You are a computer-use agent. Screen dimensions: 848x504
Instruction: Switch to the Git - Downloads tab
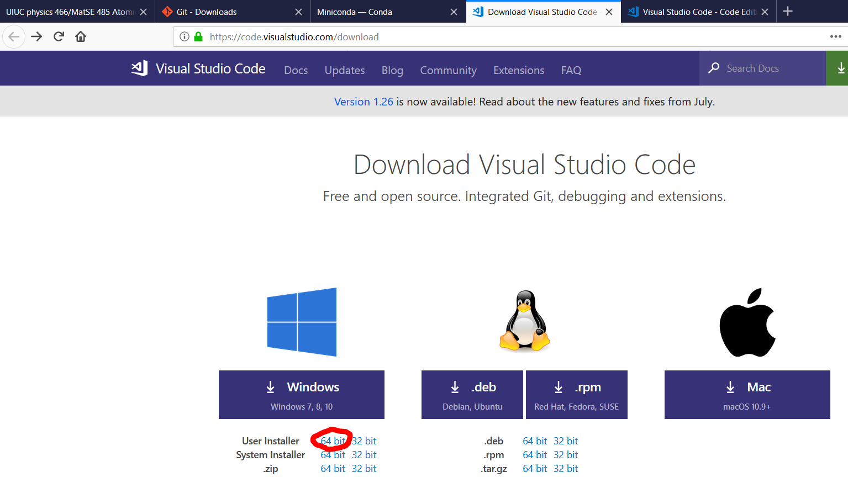227,12
